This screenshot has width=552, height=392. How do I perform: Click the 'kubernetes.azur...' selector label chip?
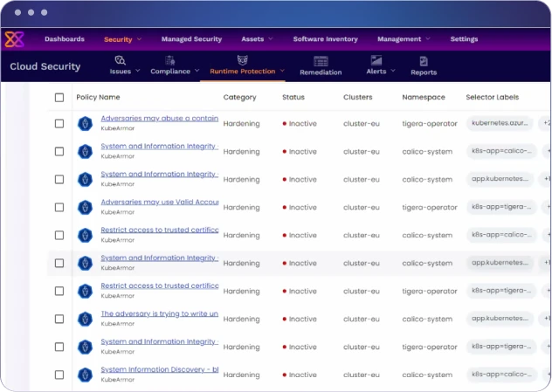(x=500, y=123)
